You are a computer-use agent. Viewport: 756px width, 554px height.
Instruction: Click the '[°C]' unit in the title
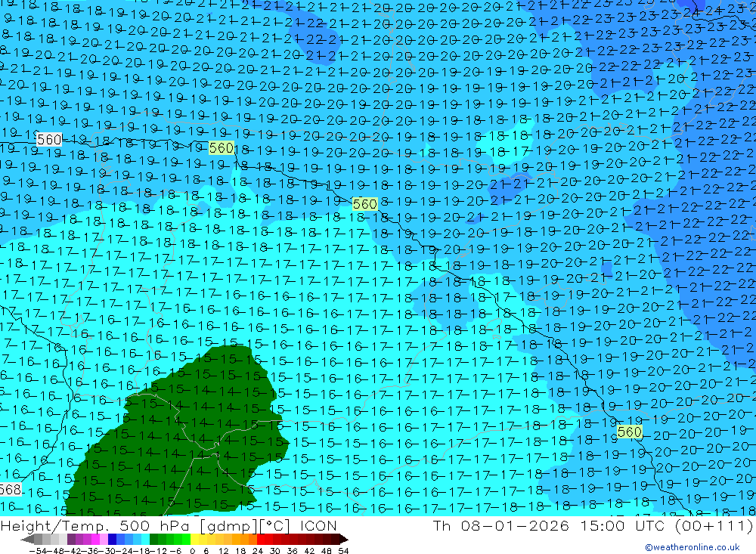click(x=275, y=526)
